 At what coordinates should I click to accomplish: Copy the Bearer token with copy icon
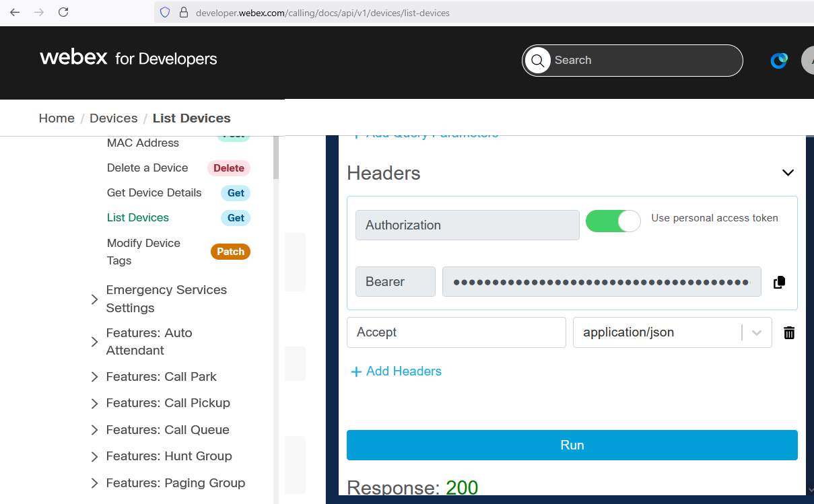tap(779, 283)
